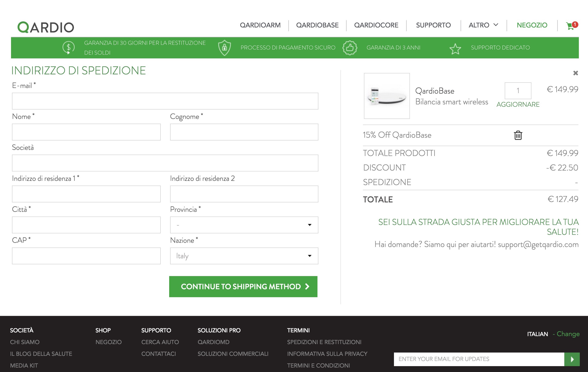Expand the ALTRO menu
Screen dimensions: 588x372
point(483,25)
